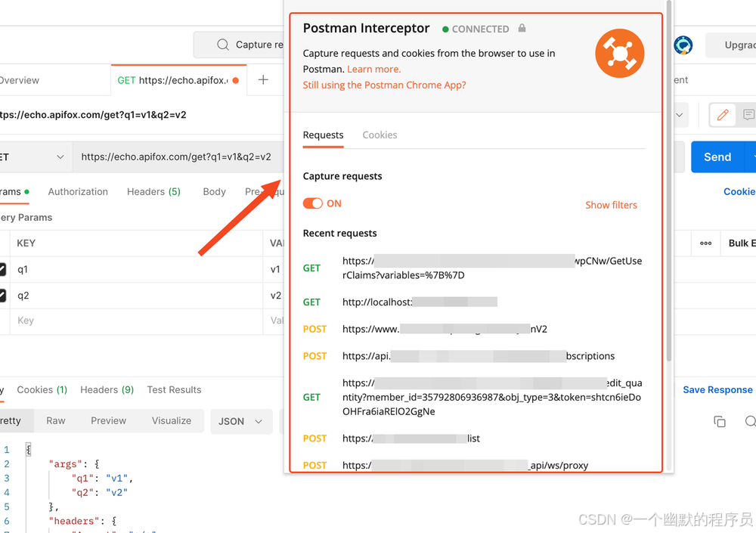
Task: Click the q1 key cell
Action: (136, 269)
